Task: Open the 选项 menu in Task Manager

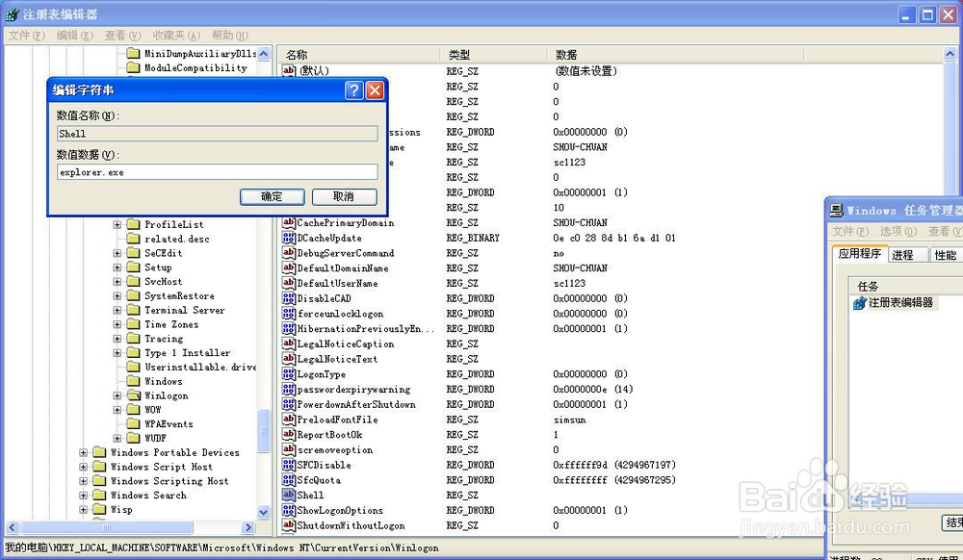Action: pos(898,231)
